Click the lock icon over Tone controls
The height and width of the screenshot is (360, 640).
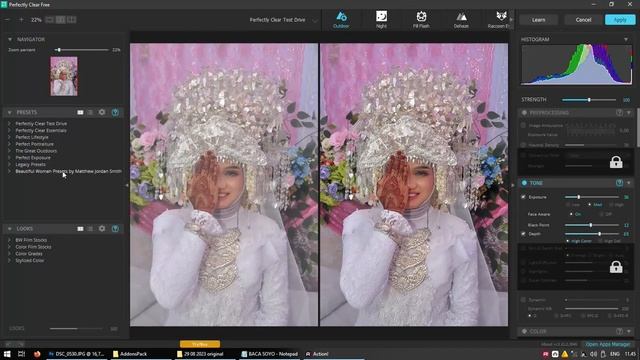tap(616, 267)
